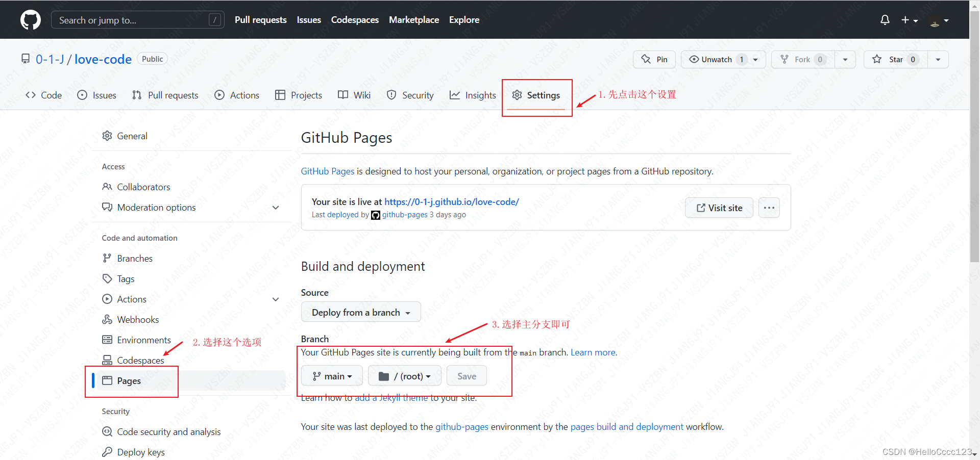Pin the repository with Pin button
Image resolution: width=980 pixels, height=460 pixels.
coord(654,59)
